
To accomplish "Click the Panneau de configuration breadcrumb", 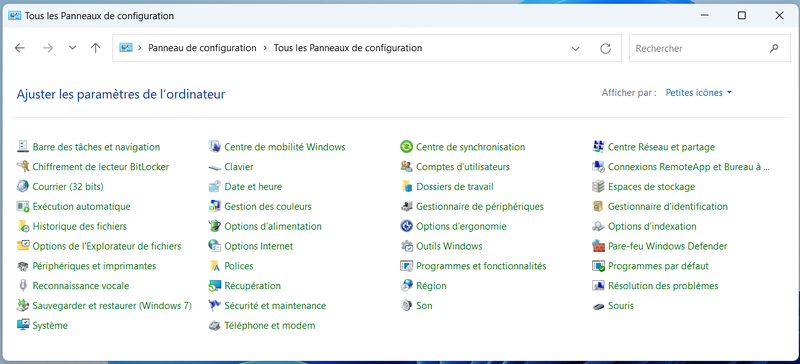I will [202, 48].
